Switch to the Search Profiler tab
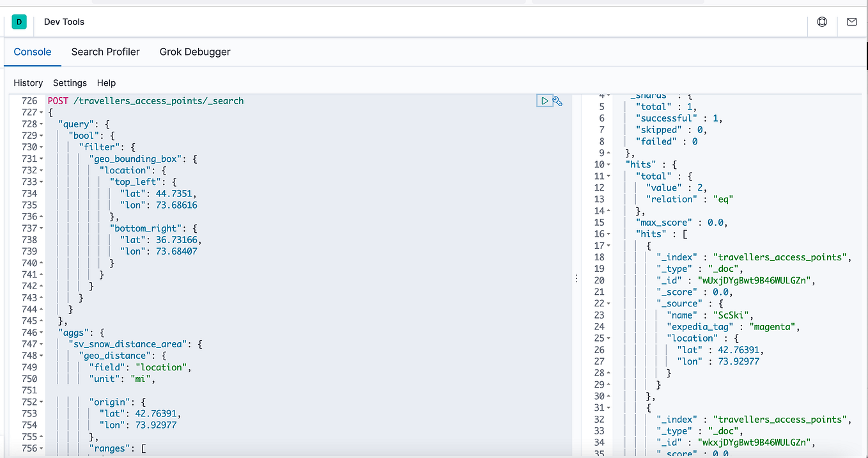The width and height of the screenshot is (868, 458). 105,52
